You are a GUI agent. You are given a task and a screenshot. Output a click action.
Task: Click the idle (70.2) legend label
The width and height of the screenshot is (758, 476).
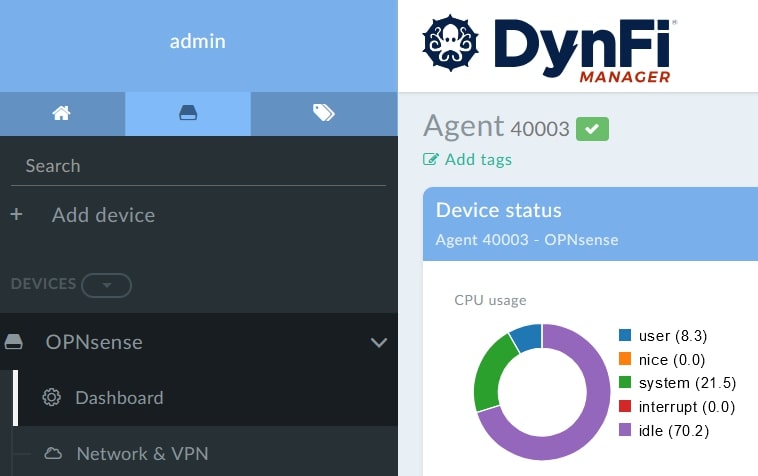click(674, 431)
